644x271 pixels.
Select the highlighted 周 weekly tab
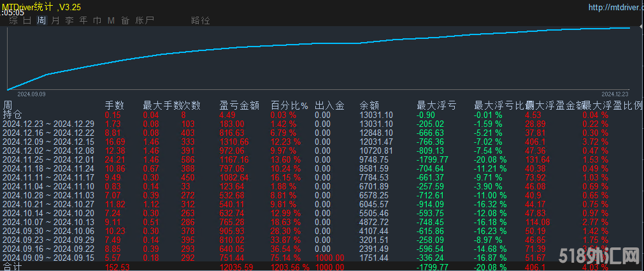pyautogui.click(x=41, y=20)
